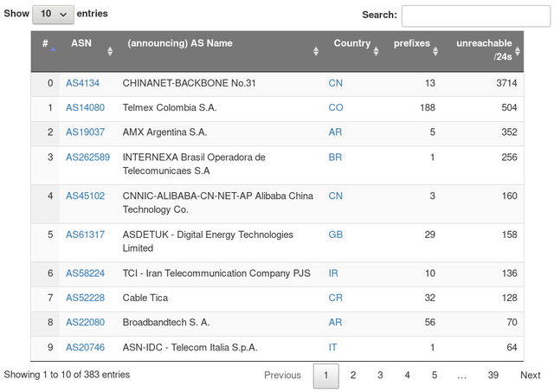This screenshot has height=392, width=554.
Task: Click the 188 prefixes value
Action: [x=428, y=107]
